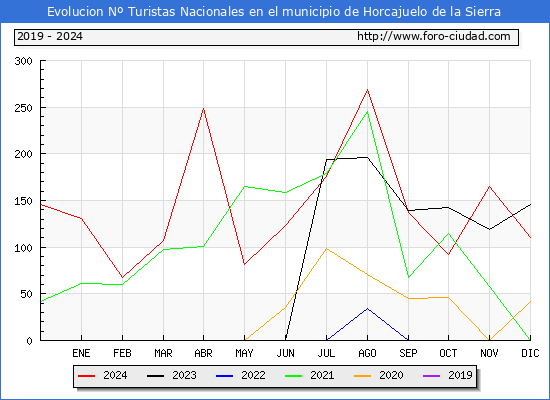The height and width of the screenshot is (400, 550).
Task: Click the FEB month axis label
Action: point(122,353)
